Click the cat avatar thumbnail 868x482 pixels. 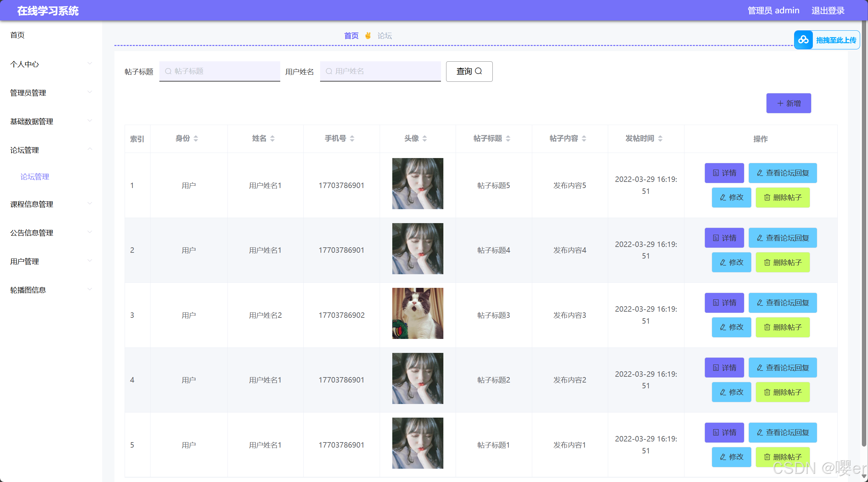coord(417,313)
